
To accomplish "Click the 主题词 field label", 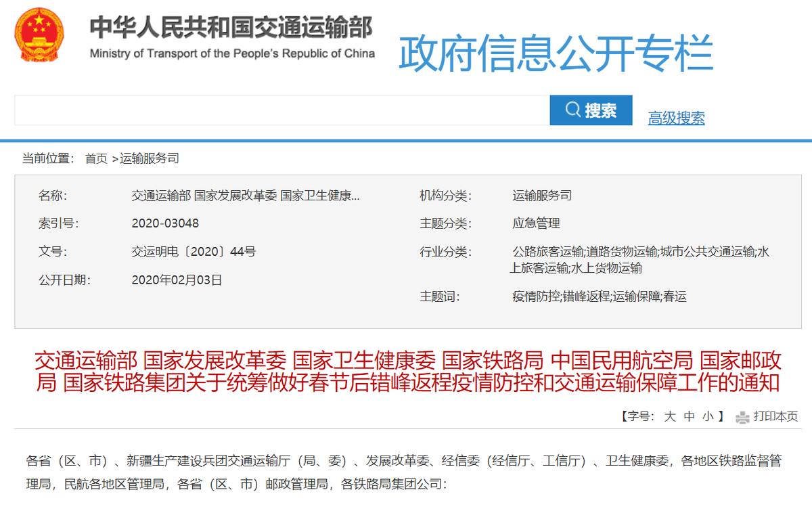I will coord(440,296).
